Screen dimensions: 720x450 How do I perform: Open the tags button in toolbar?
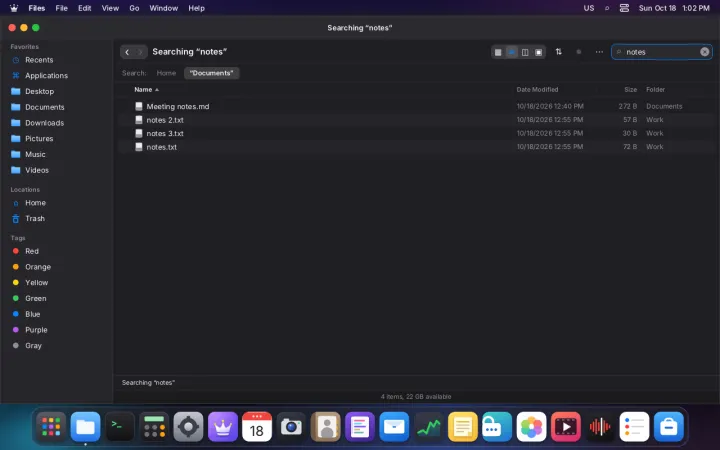pyautogui.click(x=579, y=52)
